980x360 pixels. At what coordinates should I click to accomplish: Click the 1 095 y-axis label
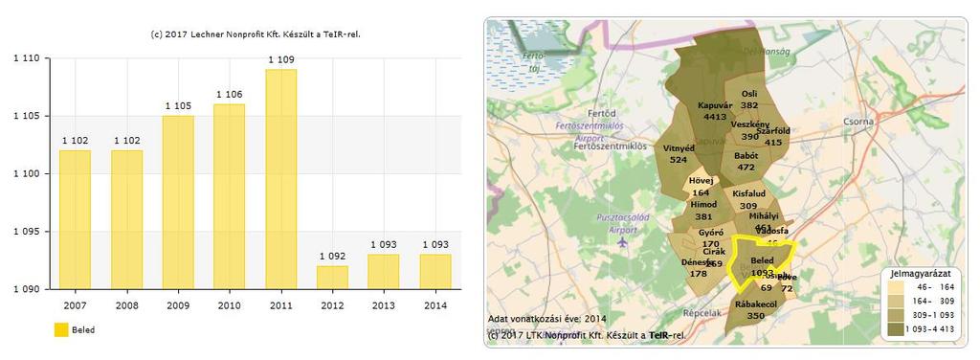(26, 232)
